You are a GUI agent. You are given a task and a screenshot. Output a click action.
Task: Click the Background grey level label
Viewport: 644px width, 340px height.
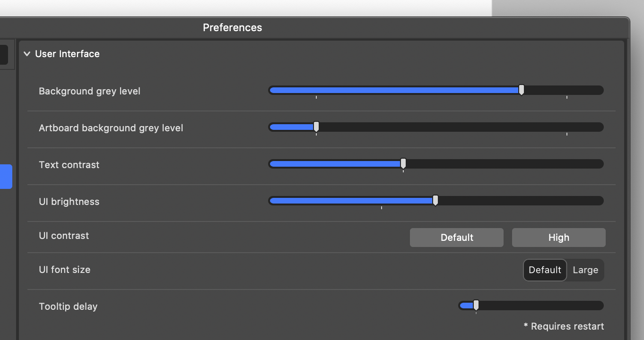click(x=89, y=91)
